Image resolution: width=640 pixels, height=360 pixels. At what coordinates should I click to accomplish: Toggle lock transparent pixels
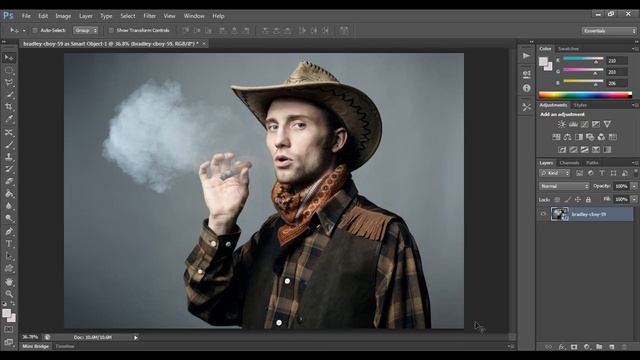[557, 200]
